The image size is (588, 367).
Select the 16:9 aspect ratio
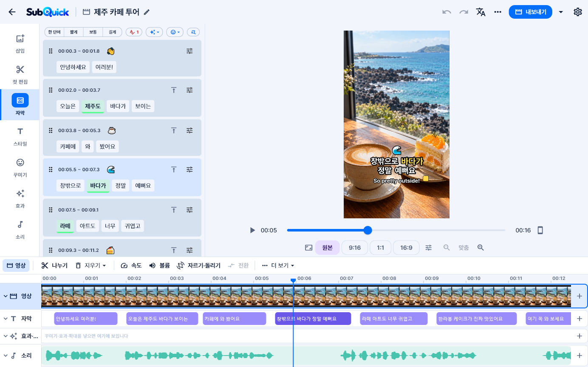coord(406,248)
